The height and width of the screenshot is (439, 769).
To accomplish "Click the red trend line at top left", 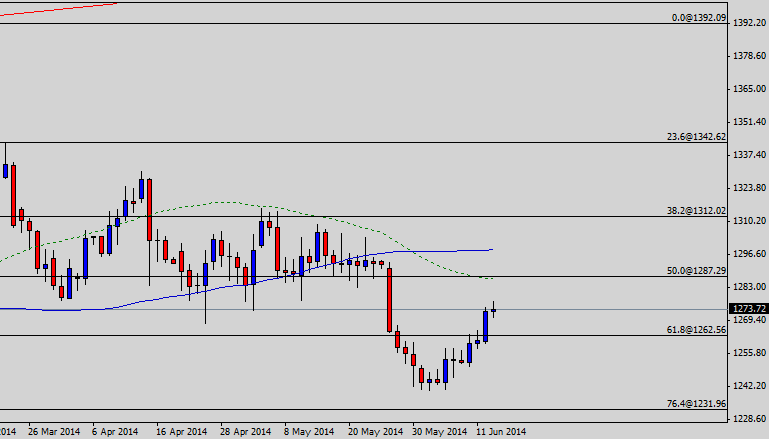I will click(x=60, y=10).
